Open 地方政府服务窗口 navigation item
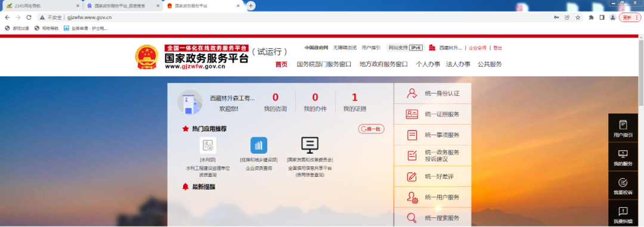Image resolution: width=644 pixels, height=227 pixels. [x=383, y=64]
